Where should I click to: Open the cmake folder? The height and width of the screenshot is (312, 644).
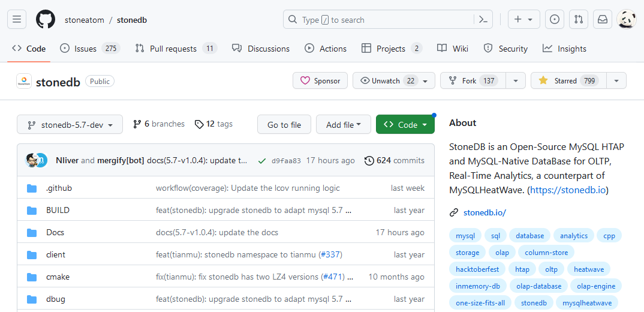point(58,277)
